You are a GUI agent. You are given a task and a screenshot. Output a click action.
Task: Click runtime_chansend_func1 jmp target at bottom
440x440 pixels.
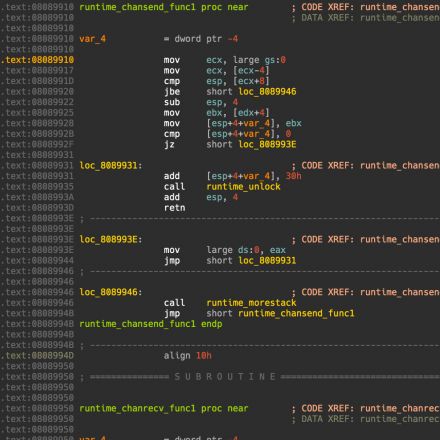click(x=296, y=314)
